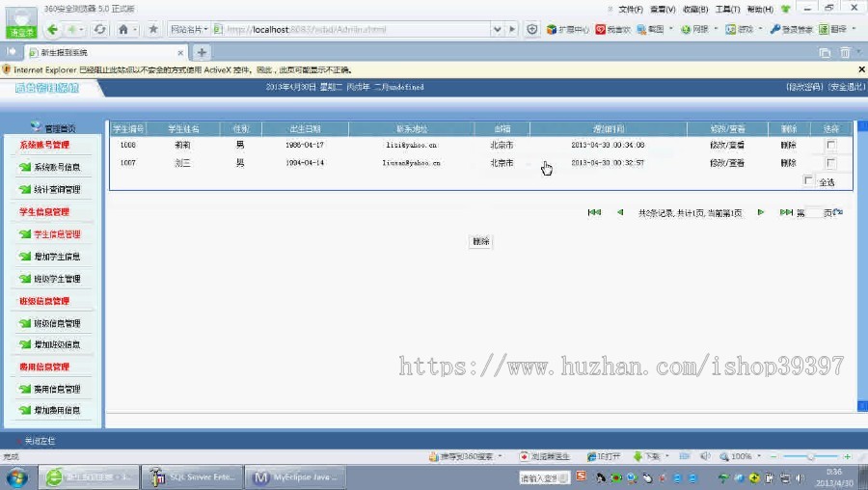Open 统计查询管理 in the sidebar
The height and width of the screenshot is (490, 868).
(57, 189)
